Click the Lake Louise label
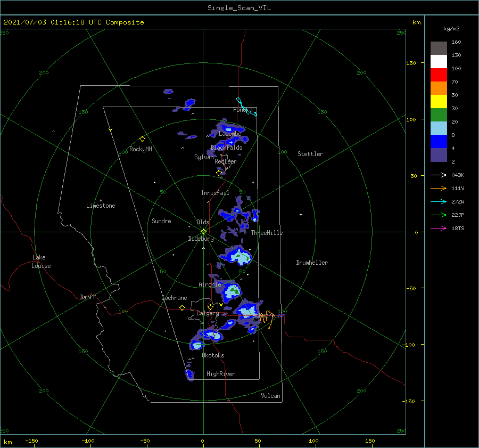The width and height of the screenshot is (479, 448). [41, 262]
